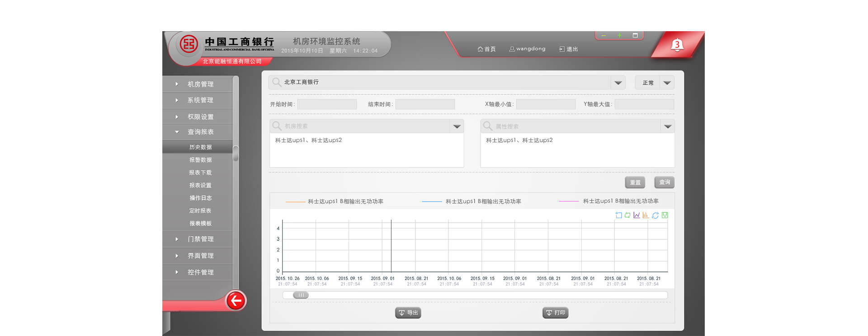The height and width of the screenshot is (336, 868).
Task: Click the 属性搜索 search field
Action: 577,126
